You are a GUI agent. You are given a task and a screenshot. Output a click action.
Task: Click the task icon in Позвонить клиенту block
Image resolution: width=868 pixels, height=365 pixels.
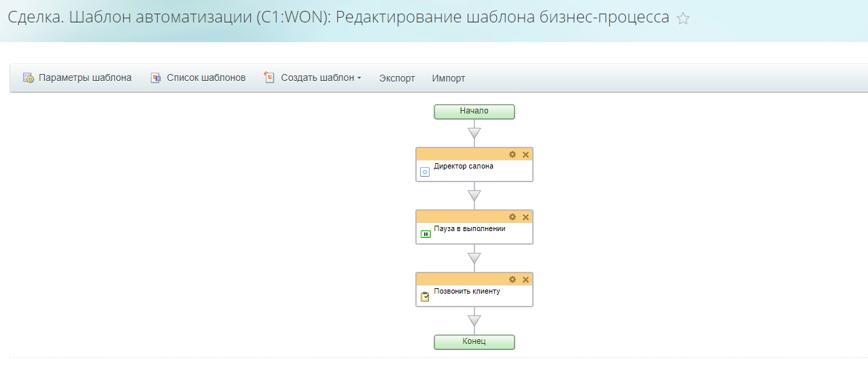425,296
